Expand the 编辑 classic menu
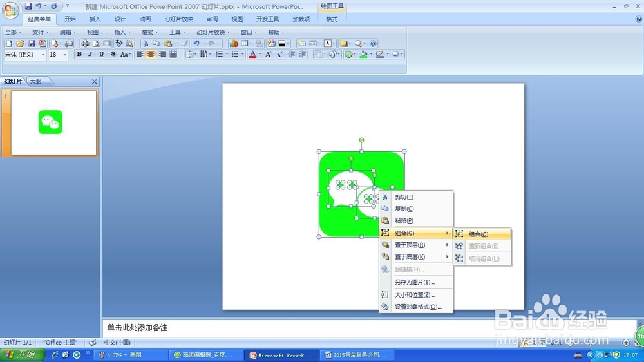The height and width of the screenshot is (362, 644). pos(68,32)
